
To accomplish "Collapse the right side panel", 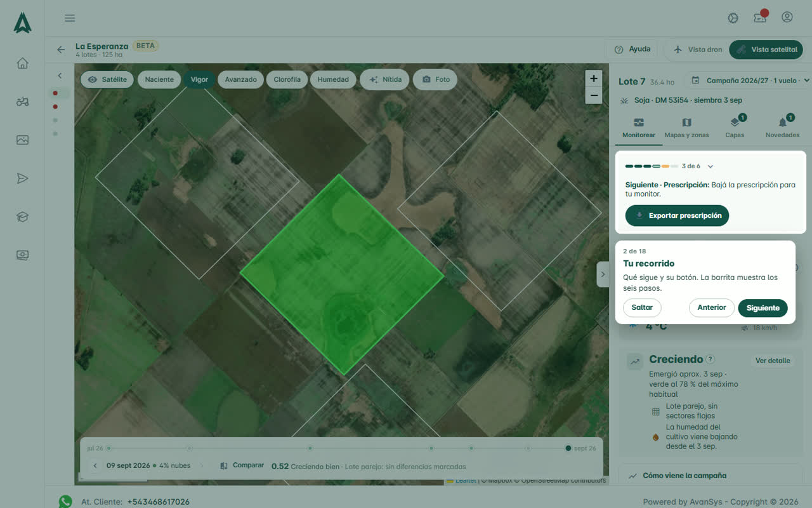I will pyautogui.click(x=603, y=274).
